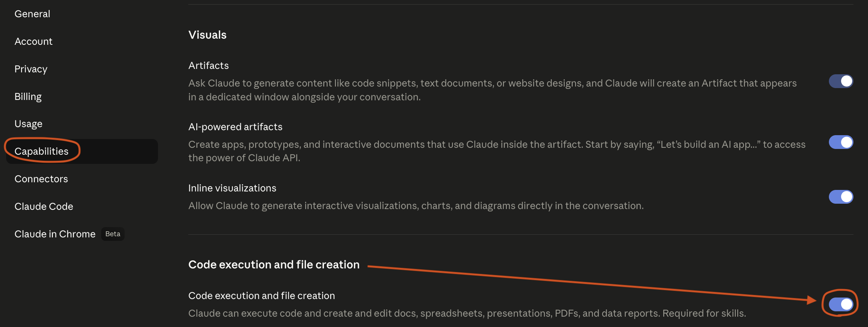
Task: Toggle Inline visualizations off
Action: 841,197
